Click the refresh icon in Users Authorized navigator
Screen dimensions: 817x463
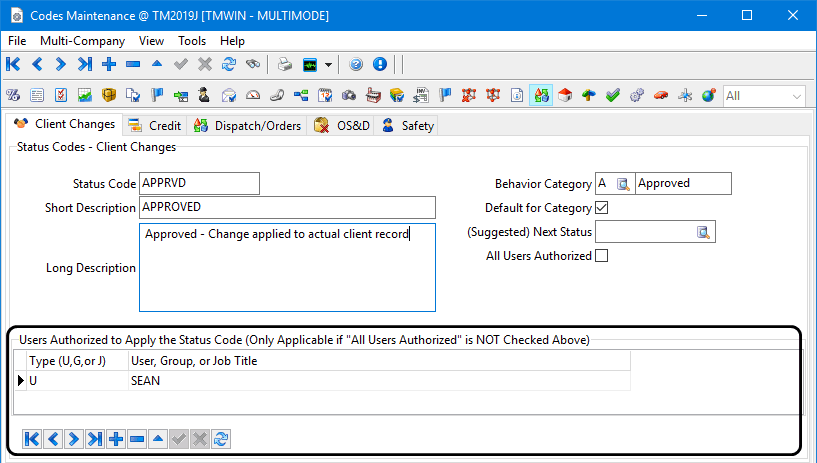pyautogui.click(x=221, y=439)
